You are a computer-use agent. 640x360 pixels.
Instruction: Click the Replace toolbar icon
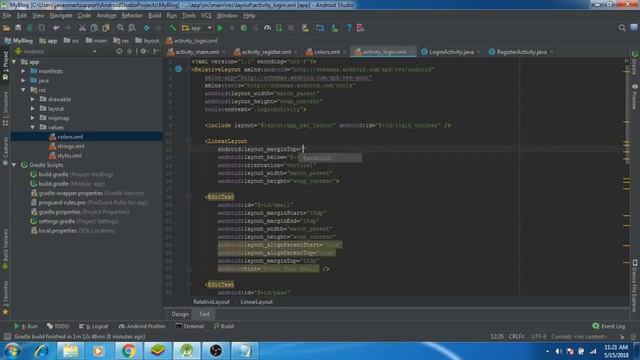tap(132, 28)
